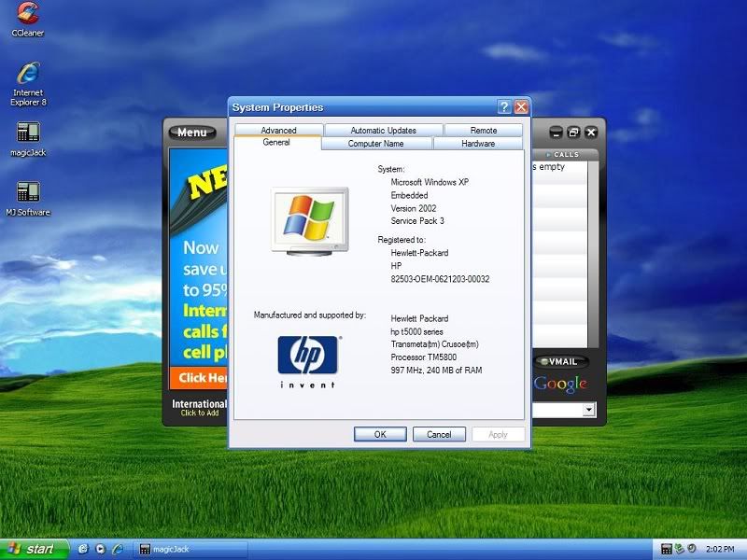Open Internet Explorer 8 desktop icon

26,75
